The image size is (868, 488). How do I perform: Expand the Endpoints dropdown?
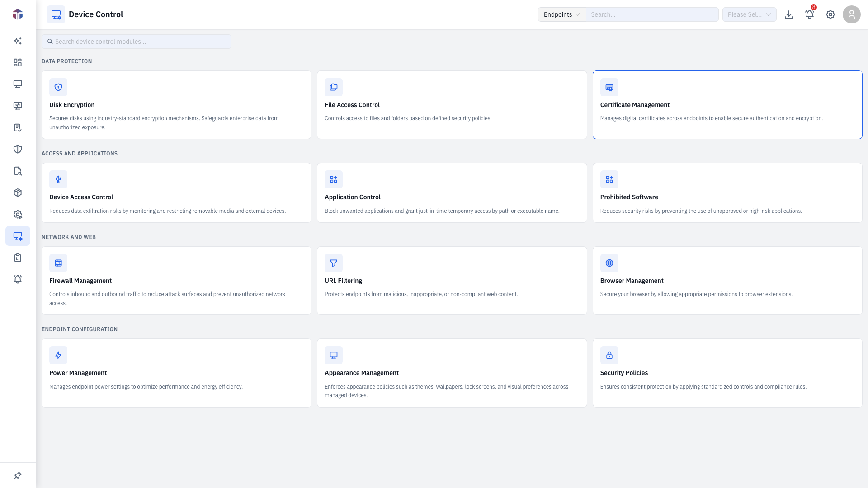(562, 14)
